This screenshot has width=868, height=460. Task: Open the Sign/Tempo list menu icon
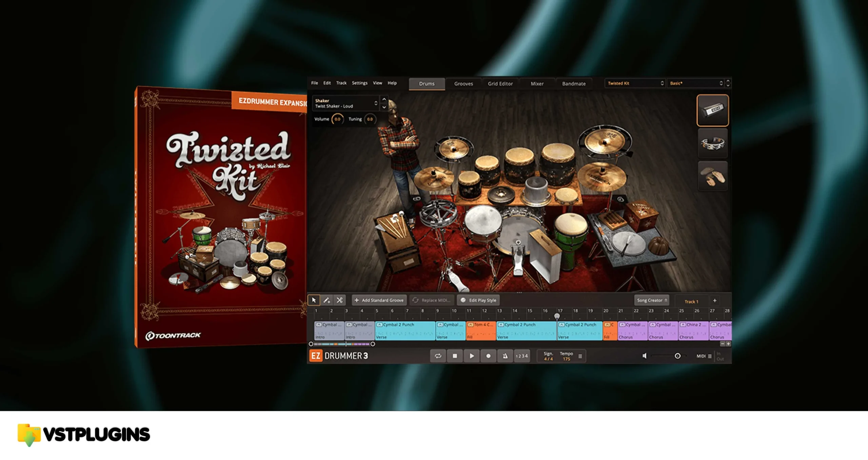tap(580, 356)
